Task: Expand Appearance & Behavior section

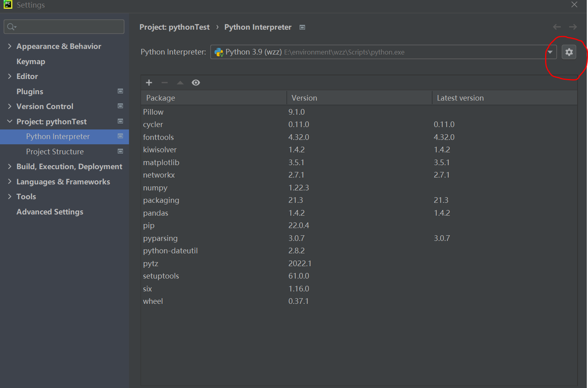Action: pyautogui.click(x=10, y=46)
